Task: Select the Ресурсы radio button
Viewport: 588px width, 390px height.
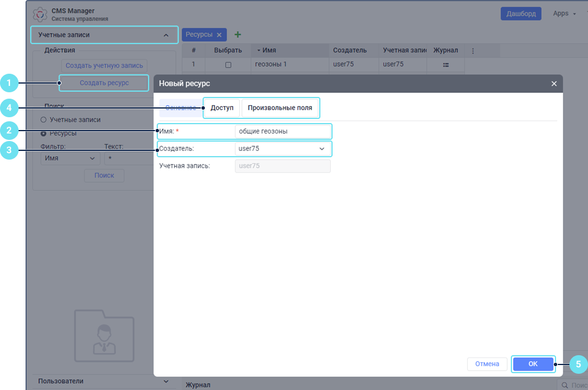Action: pos(44,133)
